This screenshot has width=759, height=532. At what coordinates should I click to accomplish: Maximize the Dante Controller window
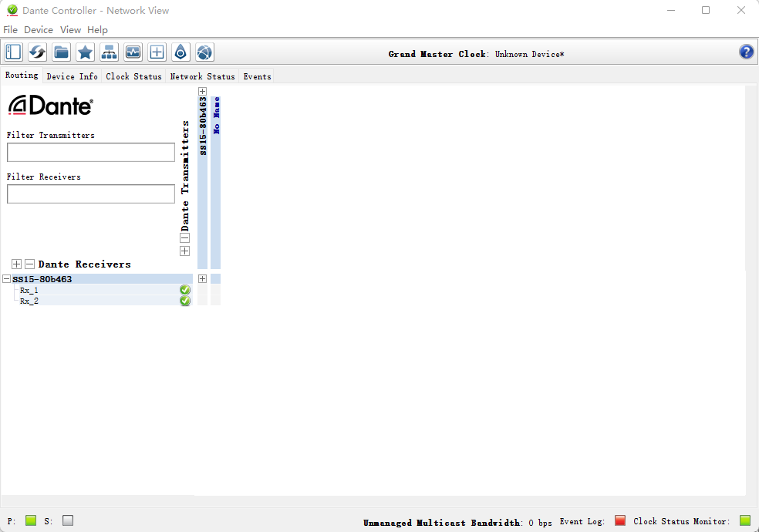[x=706, y=10]
